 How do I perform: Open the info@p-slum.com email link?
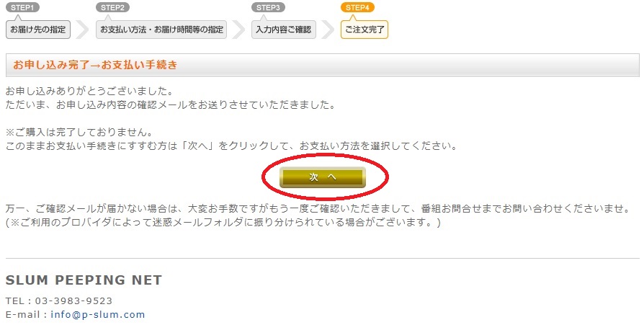pos(98,315)
